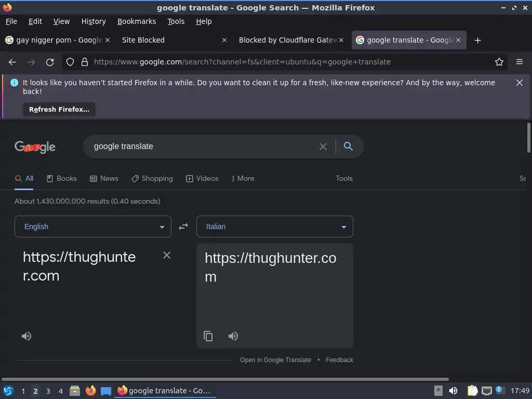The height and width of the screenshot is (399, 532).
Task: Open the file manager from the taskbar
Action: [75, 391]
